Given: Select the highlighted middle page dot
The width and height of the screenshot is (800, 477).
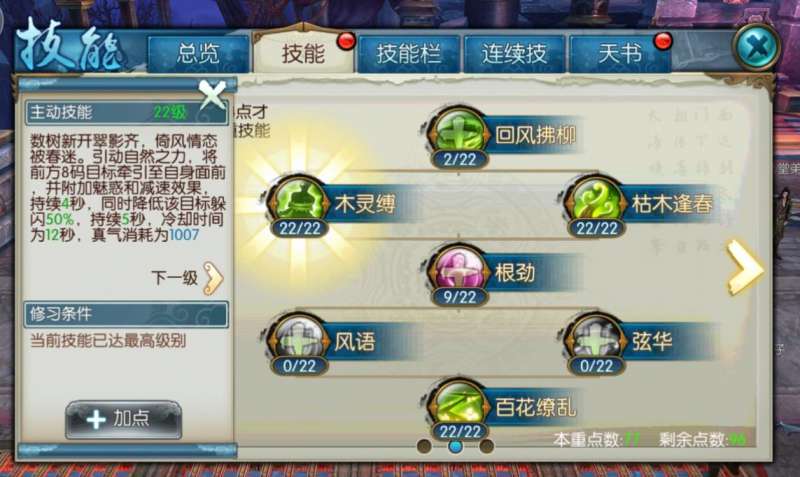Looking at the screenshot, I should click(455, 446).
